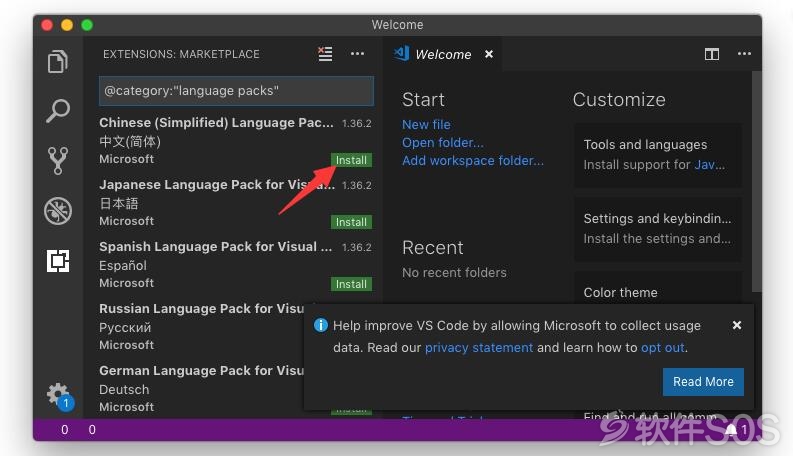Open Tools and languages customize card

pyautogui.click(x=658, y=155)
